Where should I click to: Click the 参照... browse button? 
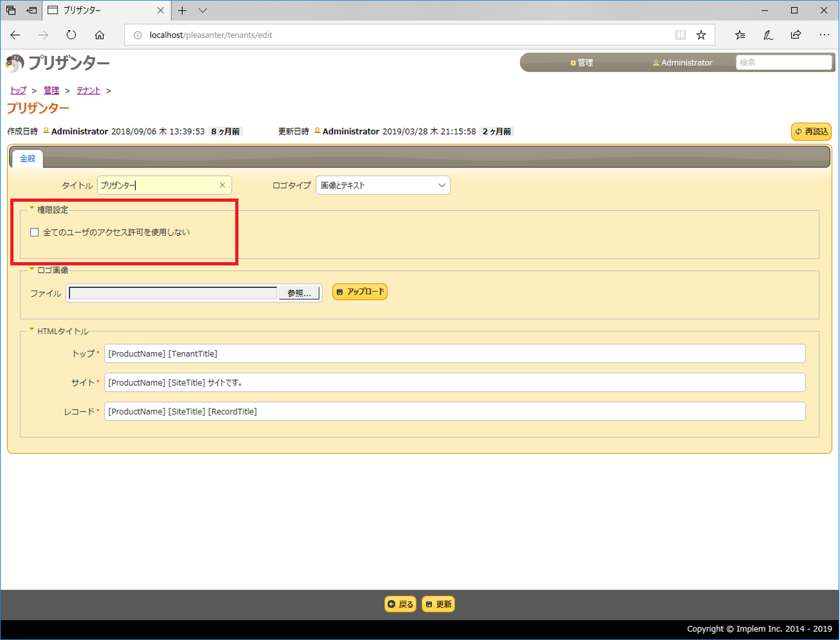pos(299,293)
